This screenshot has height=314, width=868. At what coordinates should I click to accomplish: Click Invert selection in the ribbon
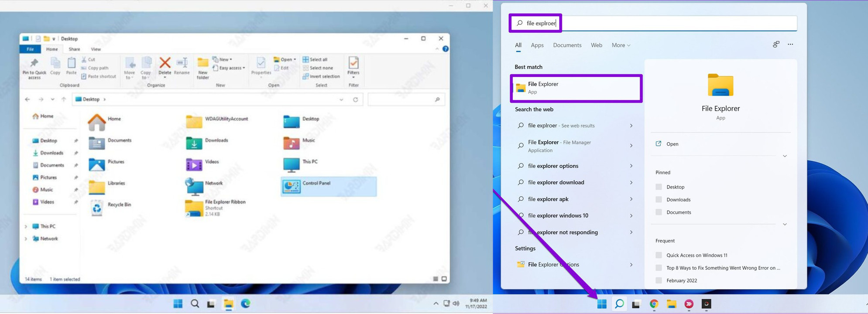321,76
